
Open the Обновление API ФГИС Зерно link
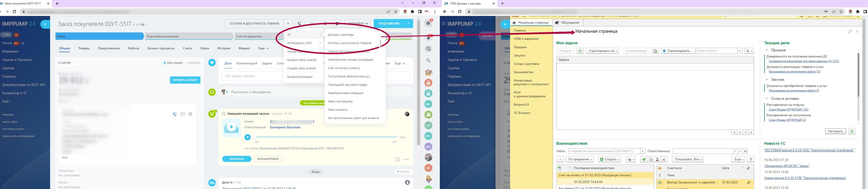(x=787, y=166)
